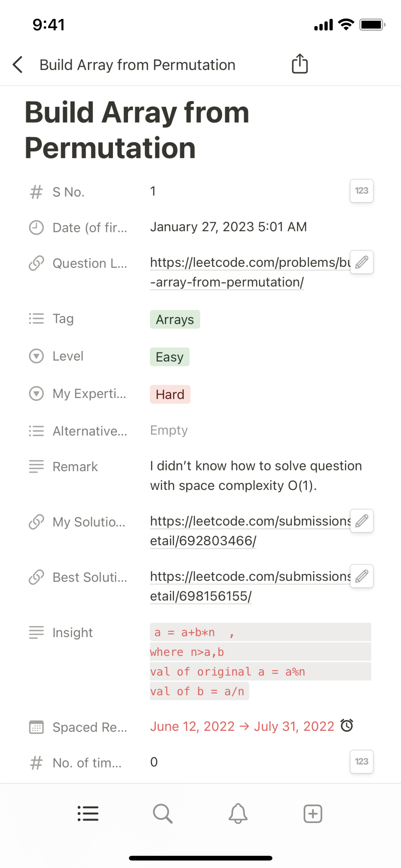
Task: Tap 123 button for No. of times
Action: [361, 762]
